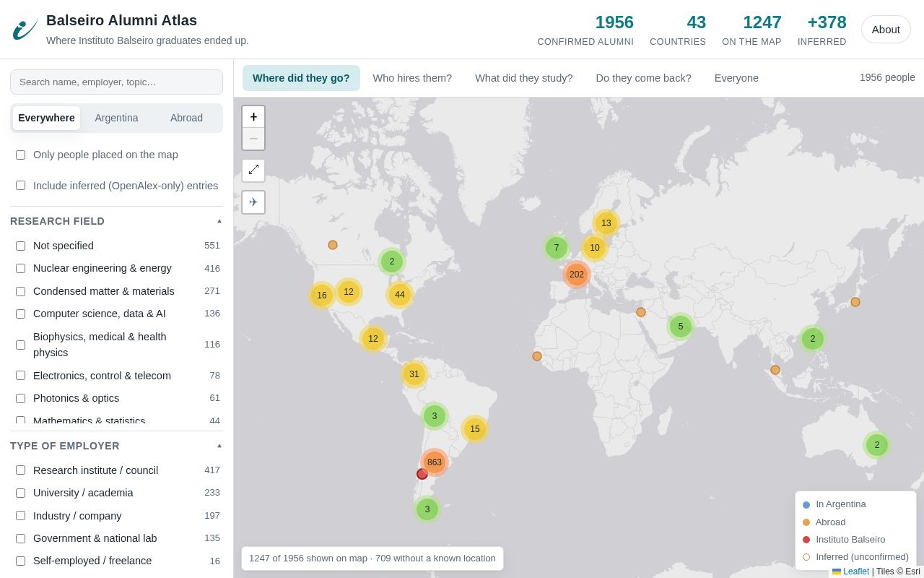
Task: Open the 31 cluster marker in northern South America
Action: [414, 374]
